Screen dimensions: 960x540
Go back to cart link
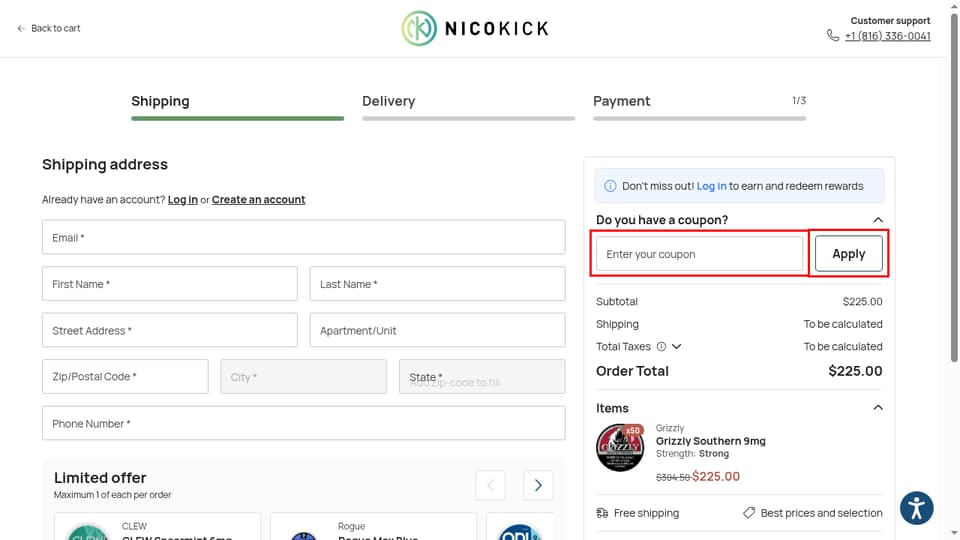49,28
